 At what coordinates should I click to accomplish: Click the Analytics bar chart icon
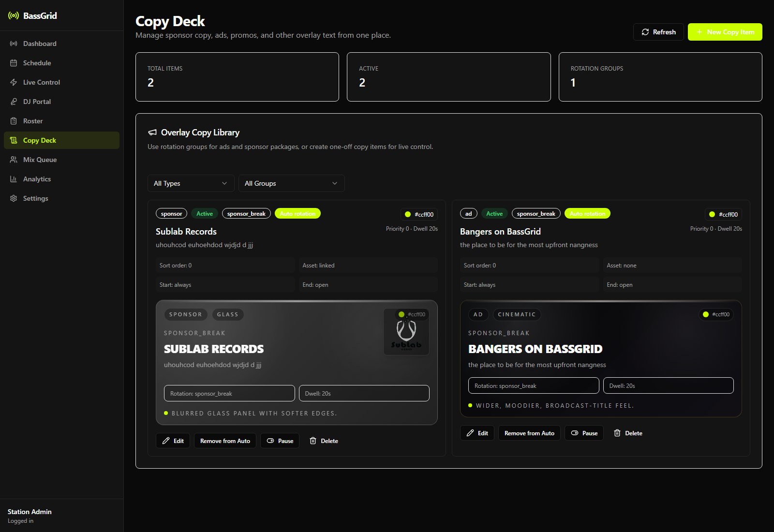14,179
